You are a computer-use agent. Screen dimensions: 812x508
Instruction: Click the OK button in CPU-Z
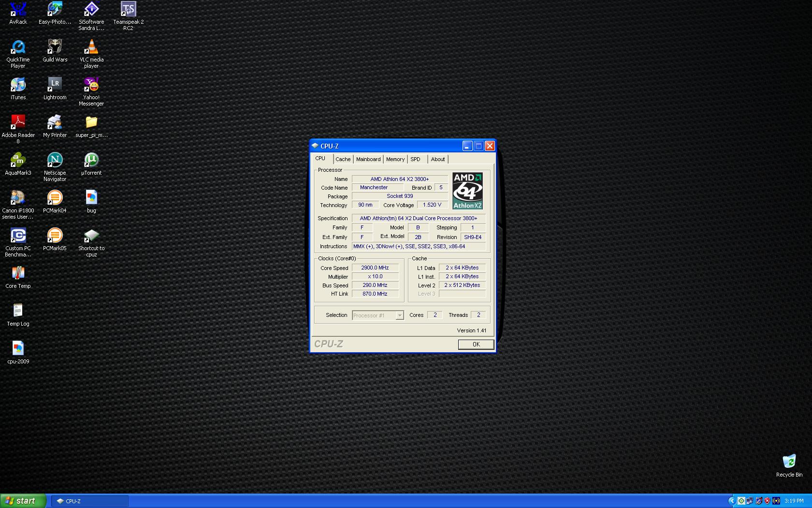click(476, 344)
